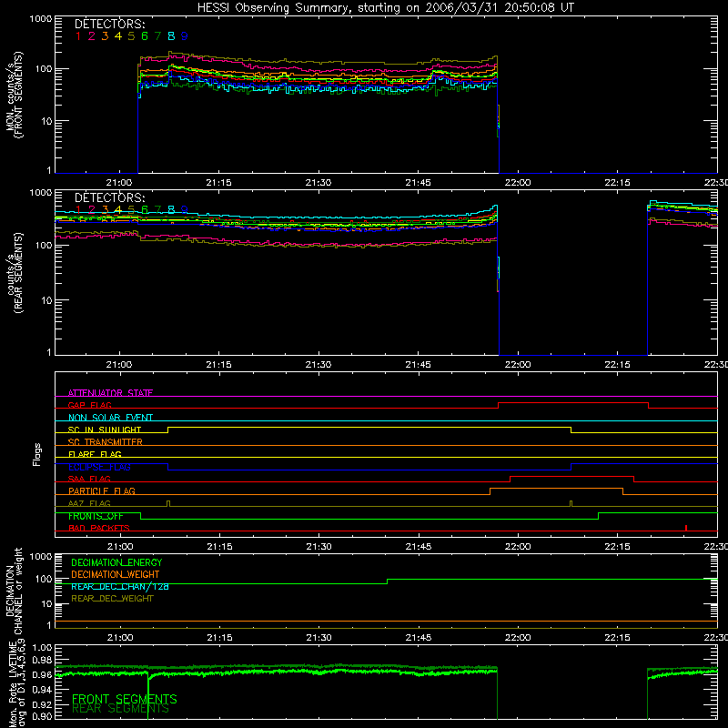Click the counts/s (REAR SEGMENTS) axis title
This screenshot has height=728, width=728.
pos(15,272)
